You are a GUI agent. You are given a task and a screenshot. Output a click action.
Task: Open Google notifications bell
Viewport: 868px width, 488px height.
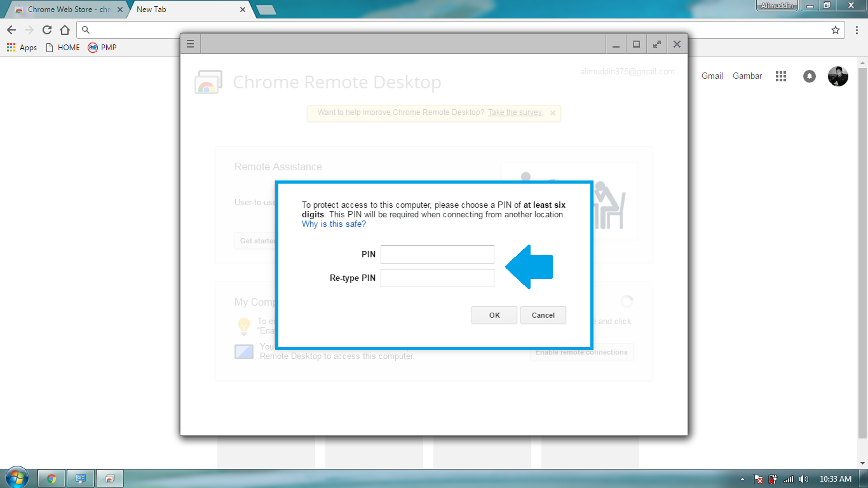(810, 76)
